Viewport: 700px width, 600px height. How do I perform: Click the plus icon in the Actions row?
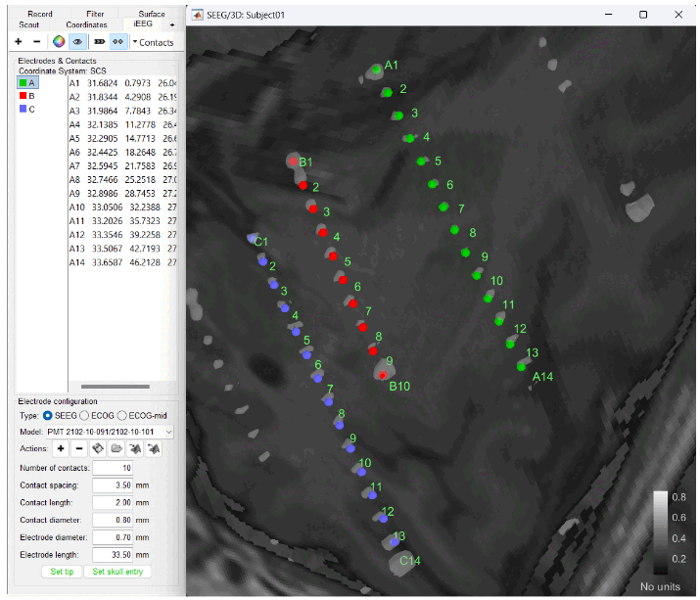tap(61, 448)
